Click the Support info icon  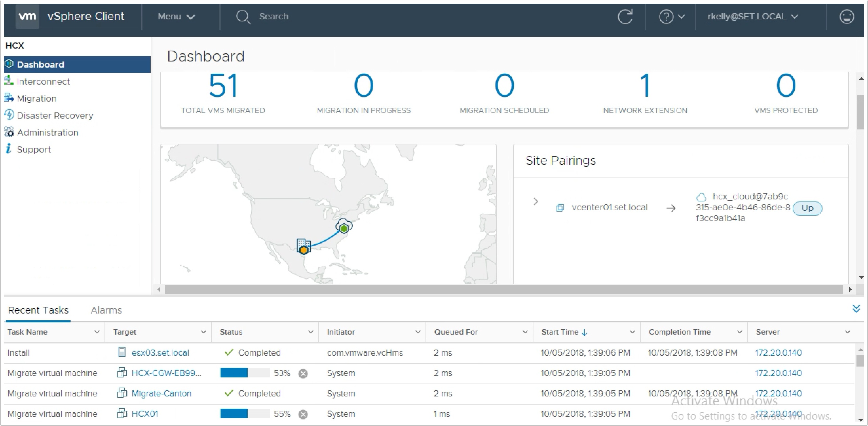point(9,149)
